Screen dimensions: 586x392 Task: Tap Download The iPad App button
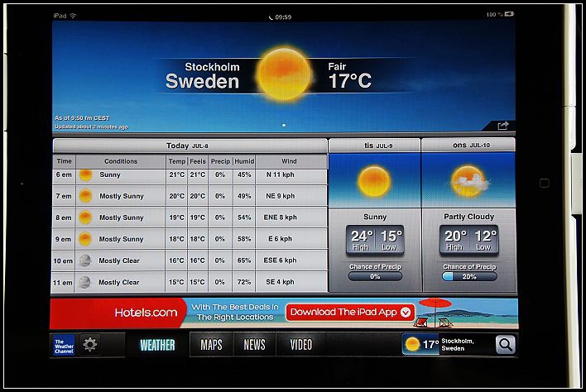[x=350, y=312]
